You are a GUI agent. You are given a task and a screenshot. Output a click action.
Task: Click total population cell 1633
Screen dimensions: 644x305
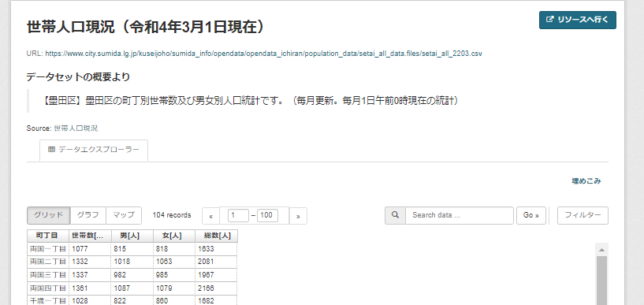217,249
